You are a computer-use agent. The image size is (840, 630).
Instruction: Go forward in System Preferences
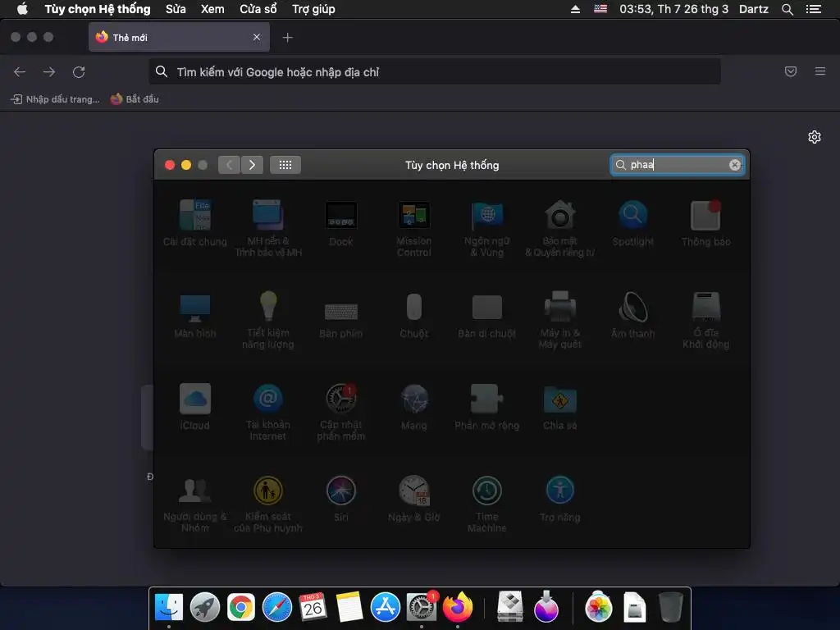click(x=253, y=165)
